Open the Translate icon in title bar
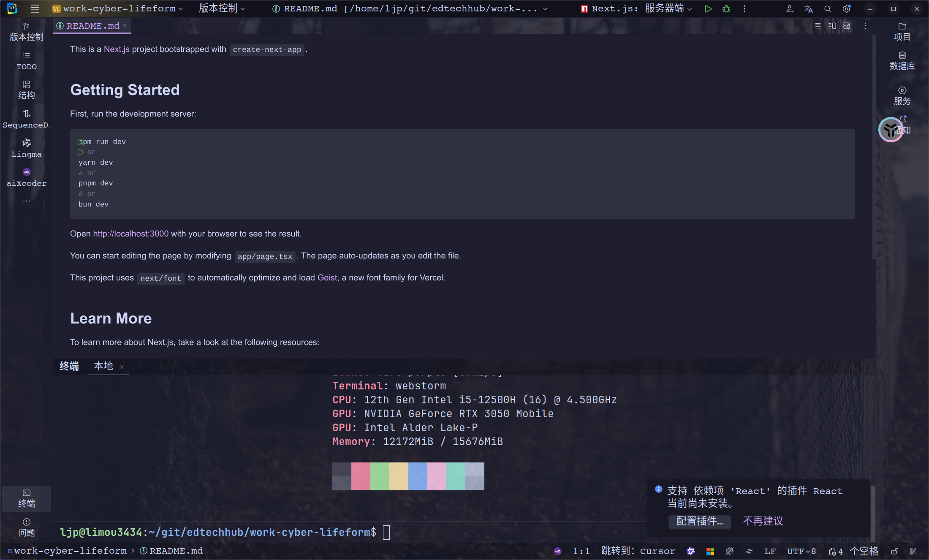929x560 pixels. pos(808,9)
